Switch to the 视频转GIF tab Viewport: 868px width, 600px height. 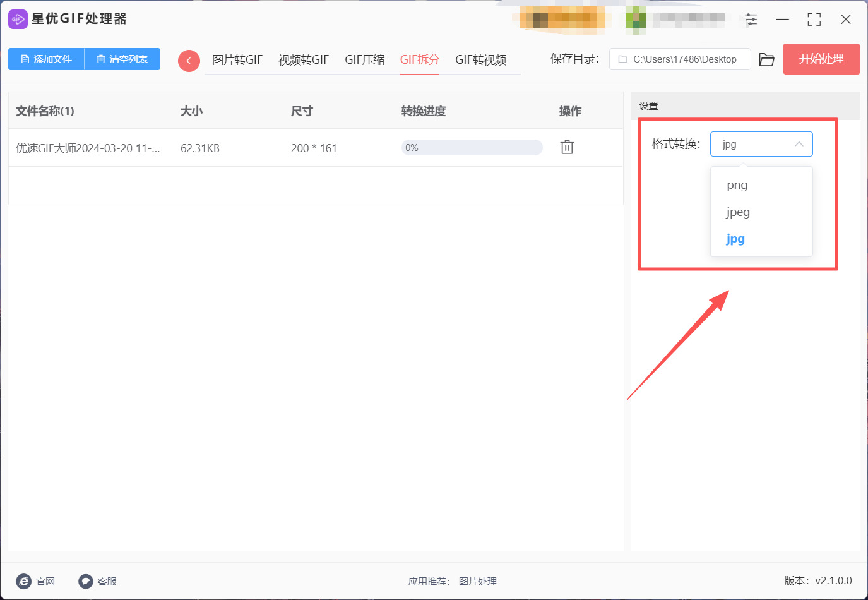click(x=304, y=60)
